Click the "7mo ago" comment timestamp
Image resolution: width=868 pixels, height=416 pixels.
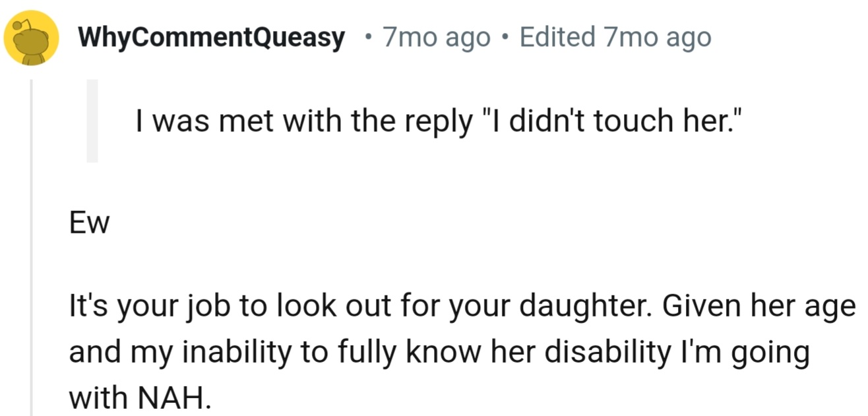click(437, 38)
